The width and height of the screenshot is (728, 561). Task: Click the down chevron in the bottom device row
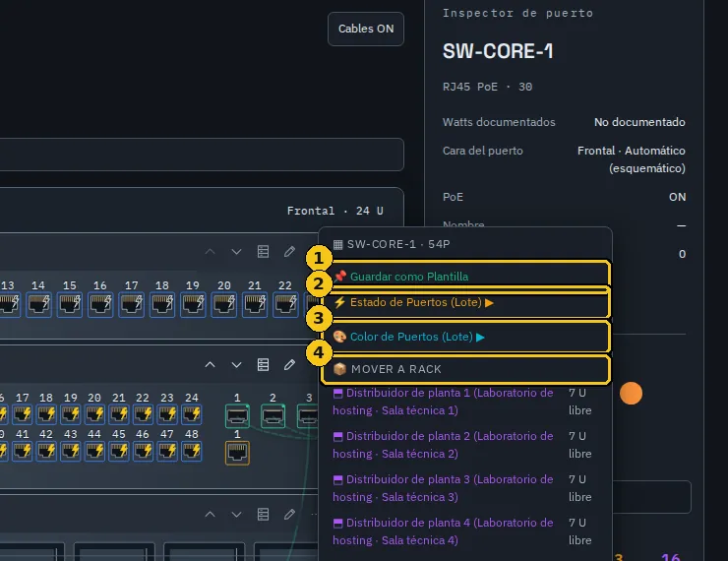[236, 515]
